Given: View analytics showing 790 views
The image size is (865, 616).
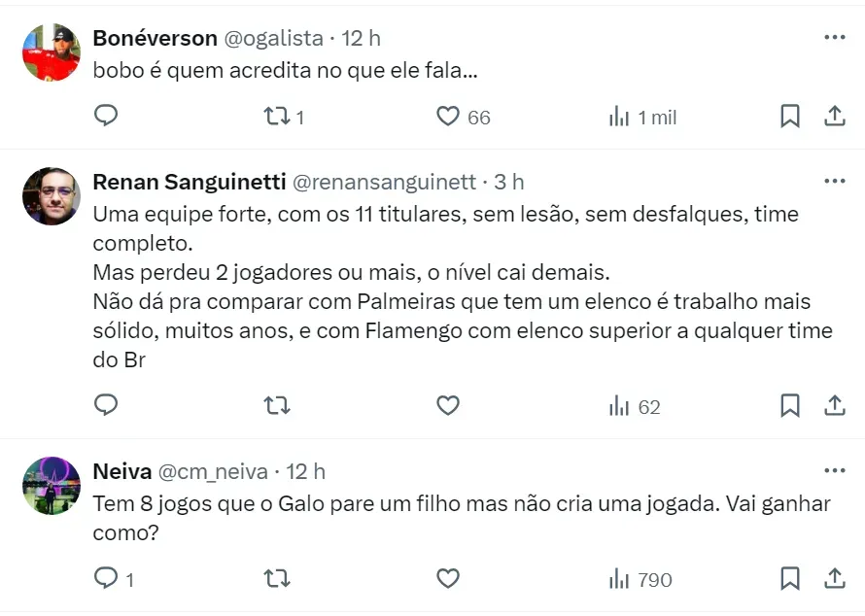Looking at the screenshot, I should coord(640,579).
